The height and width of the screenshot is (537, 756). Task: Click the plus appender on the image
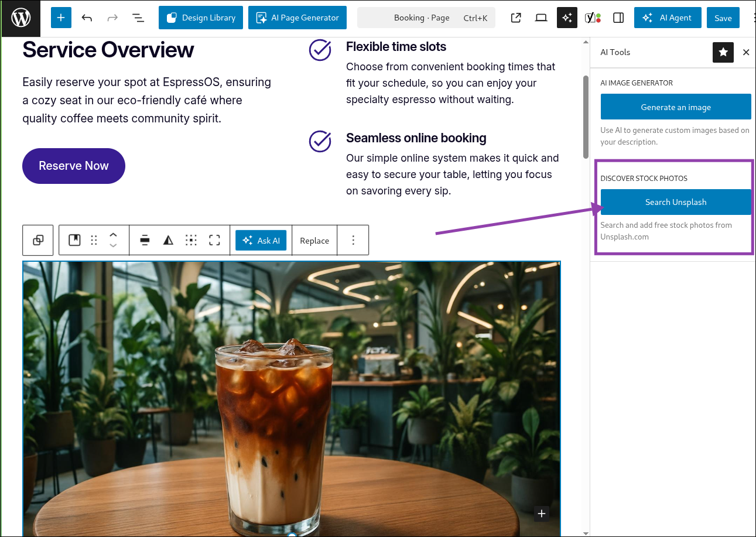(542, 514)
